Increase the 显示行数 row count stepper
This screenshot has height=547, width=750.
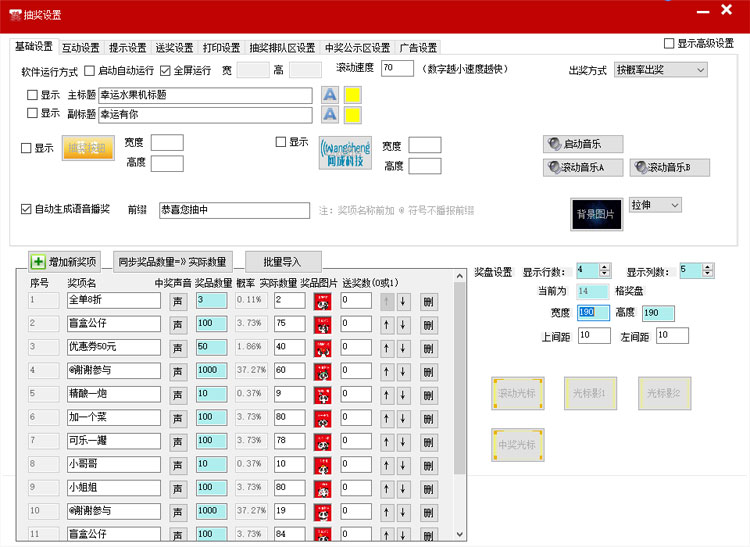pyautogui.click(x=607, y=267)
